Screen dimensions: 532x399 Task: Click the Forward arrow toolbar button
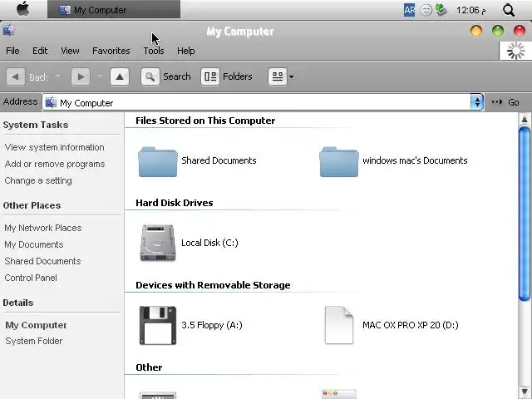[81, 76]
